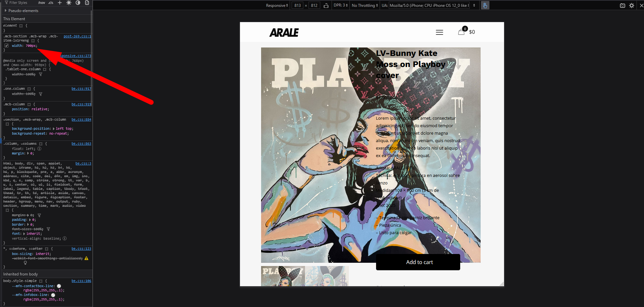The width and height of the screenshot is (644, 307).
Task: Open the No Throttling dropdown
Action: pos(365,6)
